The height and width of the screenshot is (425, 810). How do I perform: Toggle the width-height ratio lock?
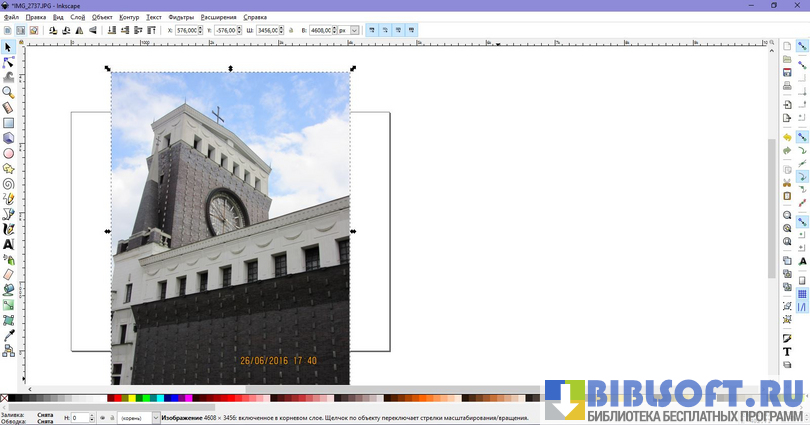click(x=291, y=31)
